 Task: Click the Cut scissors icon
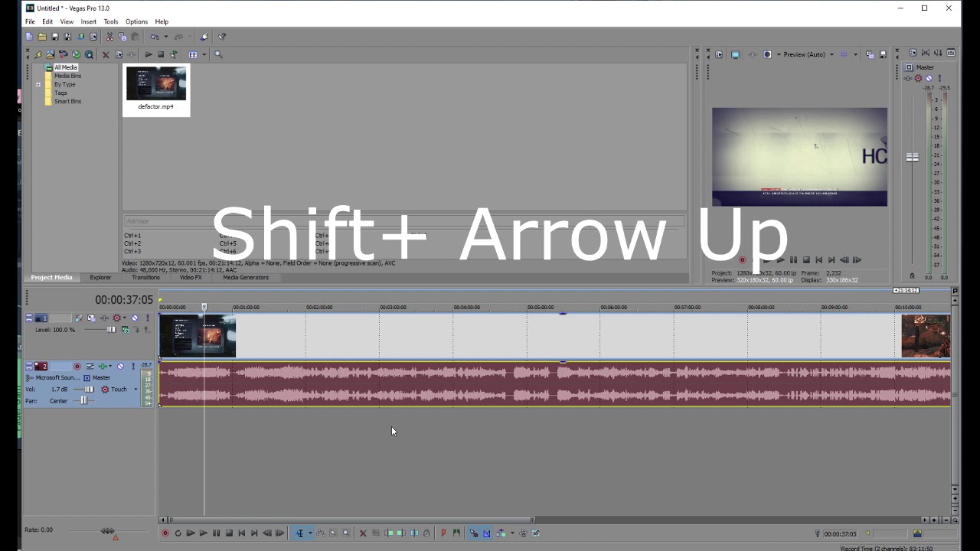pyautogui.click(x=109, y=37)
